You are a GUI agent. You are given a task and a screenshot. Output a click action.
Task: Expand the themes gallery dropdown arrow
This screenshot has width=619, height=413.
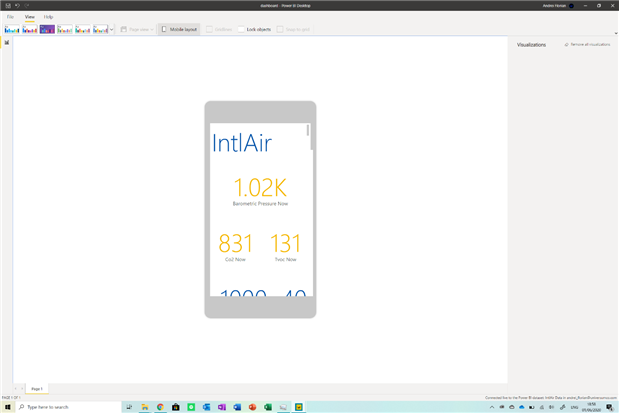click(112, 30)
